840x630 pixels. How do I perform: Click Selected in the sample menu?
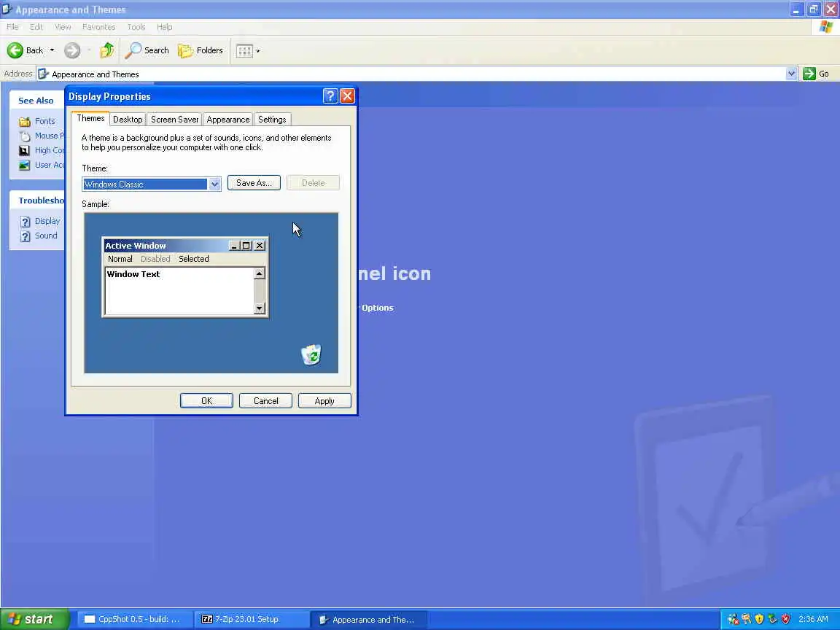pyautogui.click(x=194, y=259)
